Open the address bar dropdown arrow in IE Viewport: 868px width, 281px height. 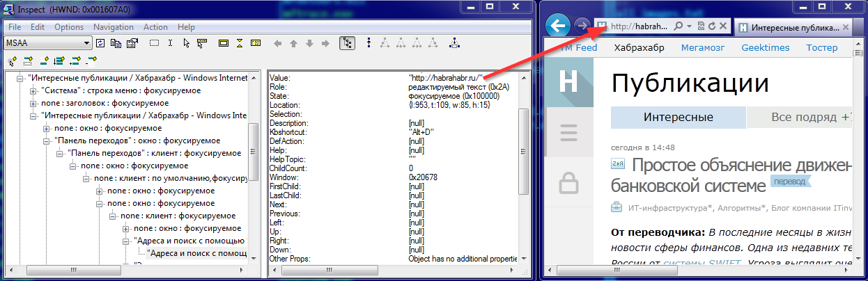click(x=689, y=26)
